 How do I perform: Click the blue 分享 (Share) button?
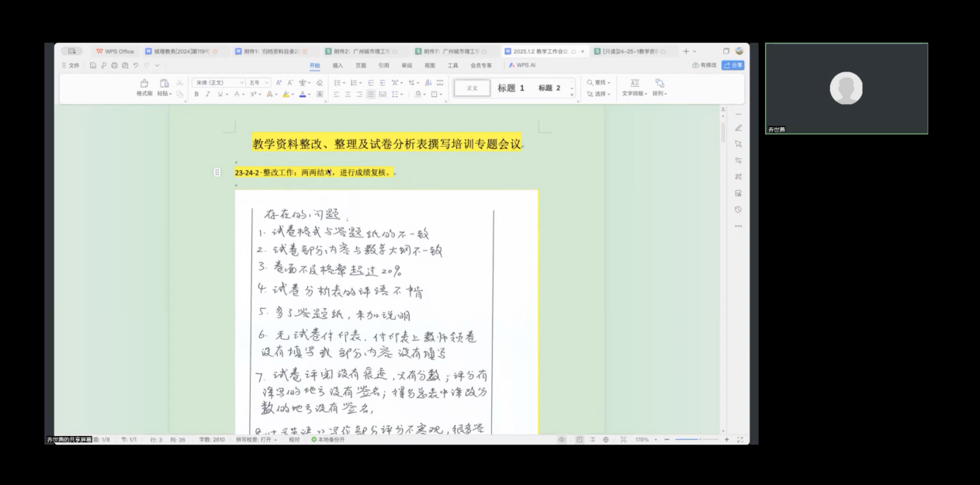click(732, 65)
